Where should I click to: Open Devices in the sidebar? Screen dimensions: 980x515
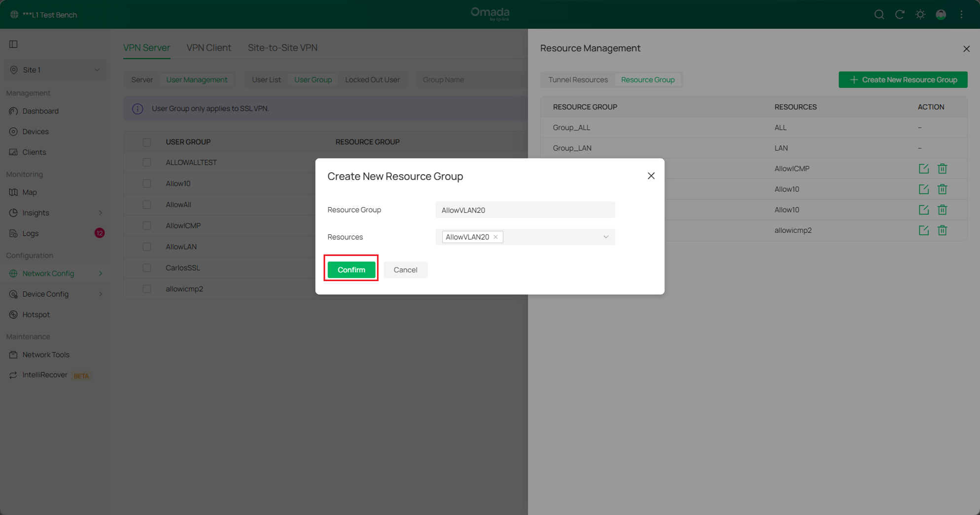(x=35, y=132)
